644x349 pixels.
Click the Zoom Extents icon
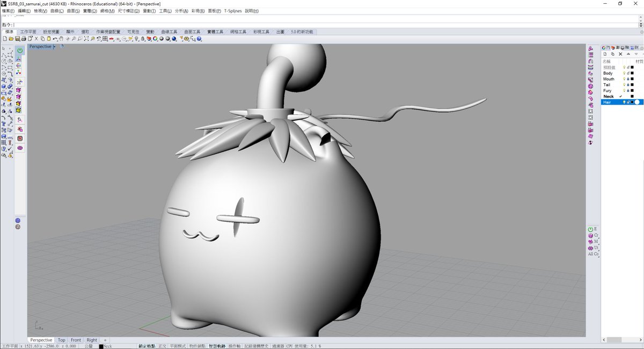[x=86, y=39]
